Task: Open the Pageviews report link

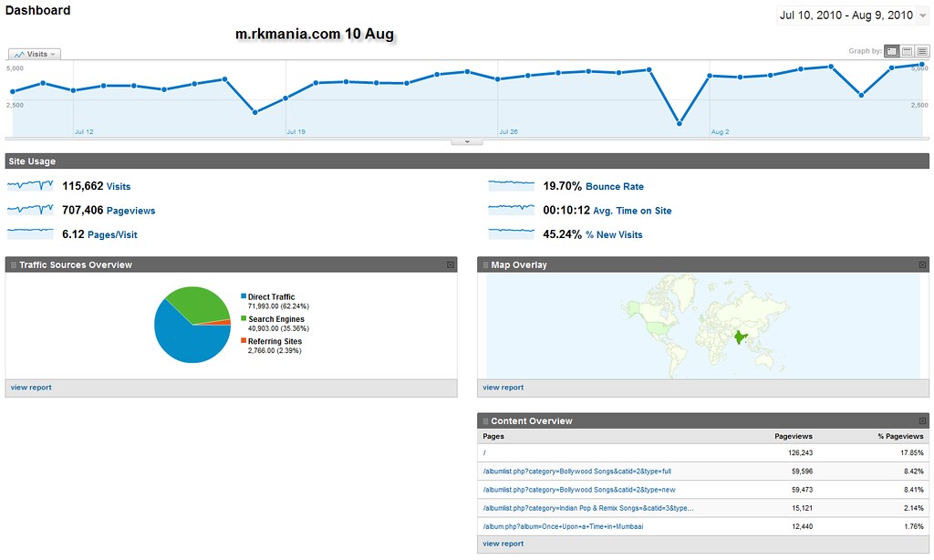Action: tap(130, 211)
